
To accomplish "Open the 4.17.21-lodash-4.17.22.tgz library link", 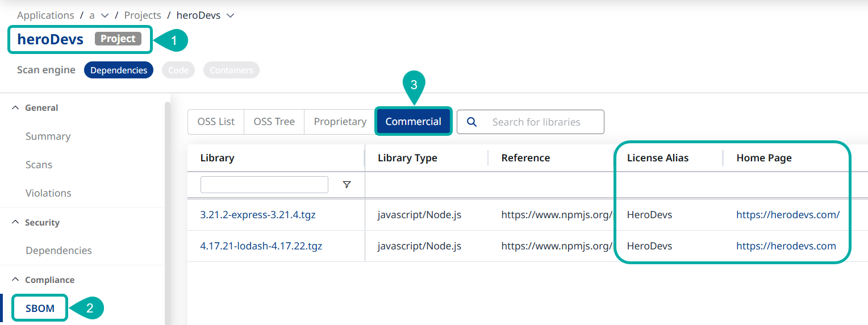I will [x=261, y=246].
